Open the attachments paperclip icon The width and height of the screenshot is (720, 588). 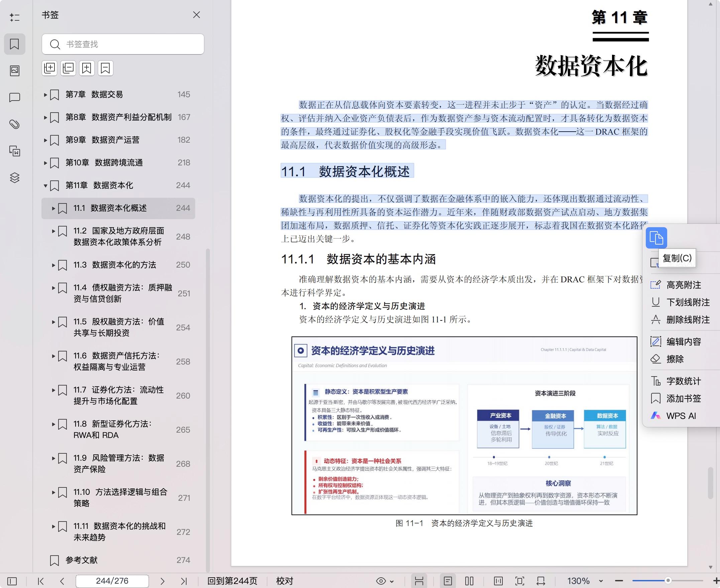(15, 124)
